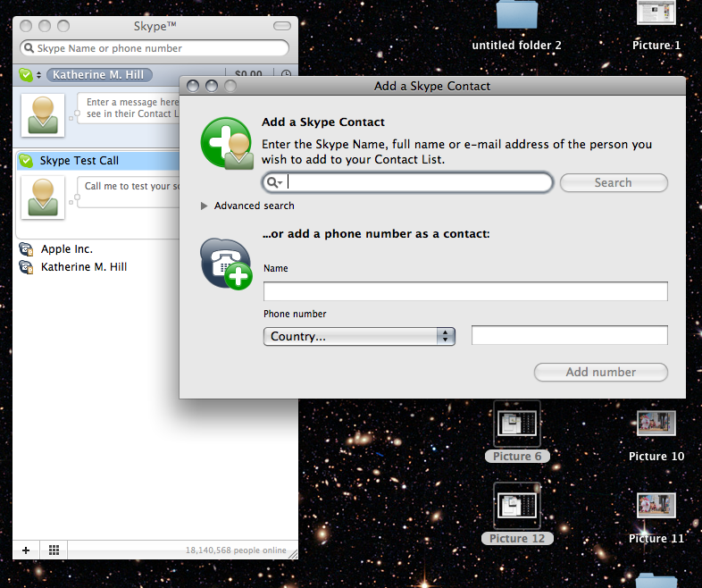Click the resize grip of the Skype window
The image size is (702, 588).
(293, 554)
